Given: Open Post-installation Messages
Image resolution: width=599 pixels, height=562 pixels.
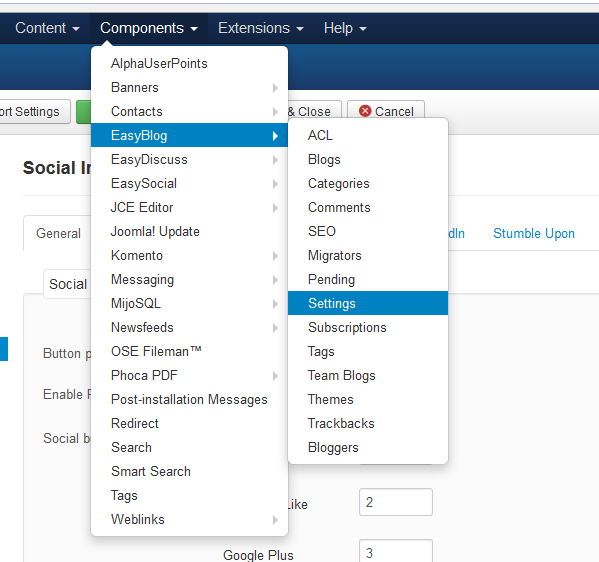Looking at the screenshot, I should (x=189, y=400).
